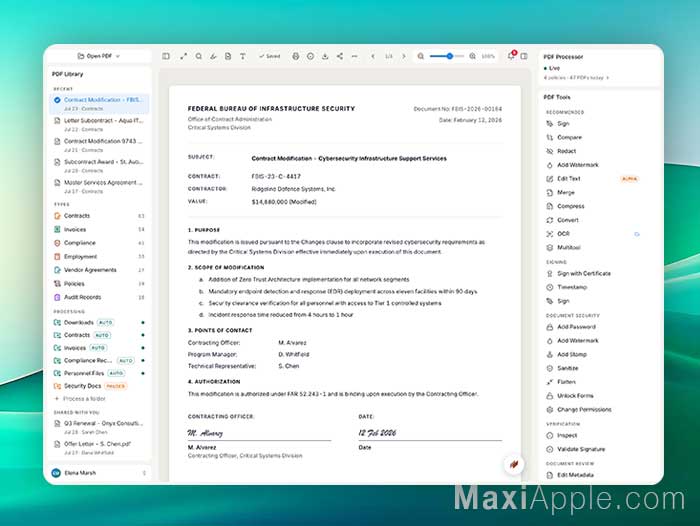700x526 pixels.
Task: Open the Open PDF dropdown
Action: (x=99, y=56)
